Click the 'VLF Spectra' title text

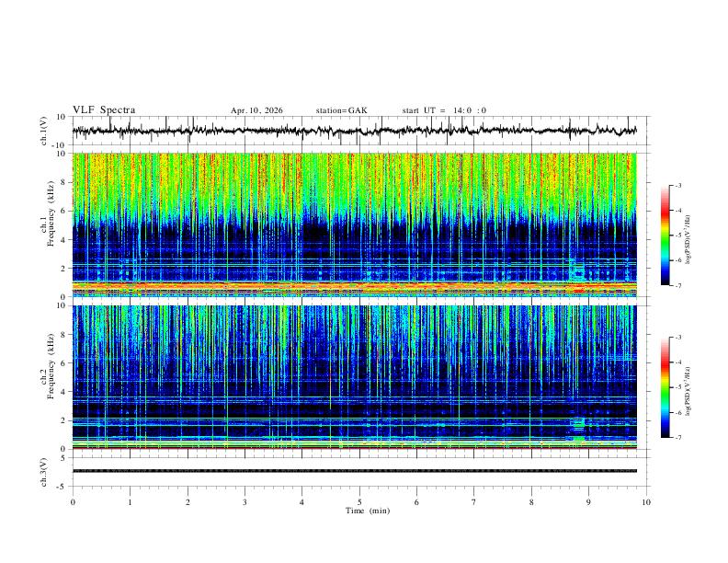point(104,110)
